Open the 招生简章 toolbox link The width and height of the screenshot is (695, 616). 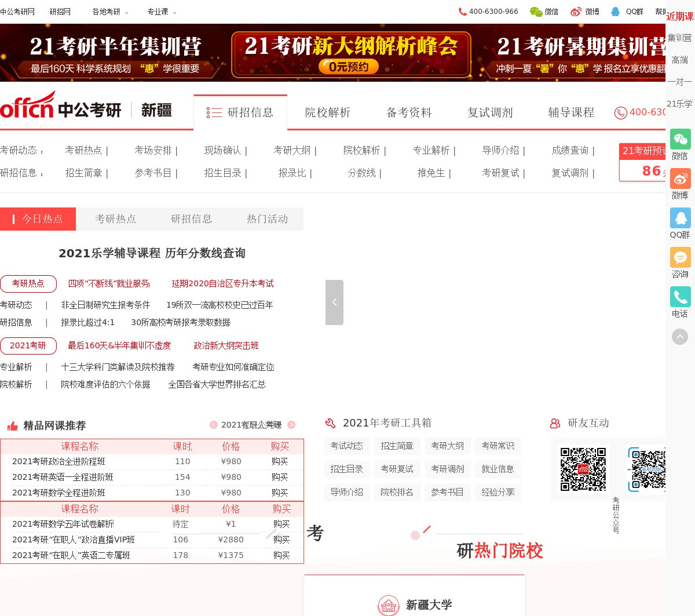[x=397, y=446]
